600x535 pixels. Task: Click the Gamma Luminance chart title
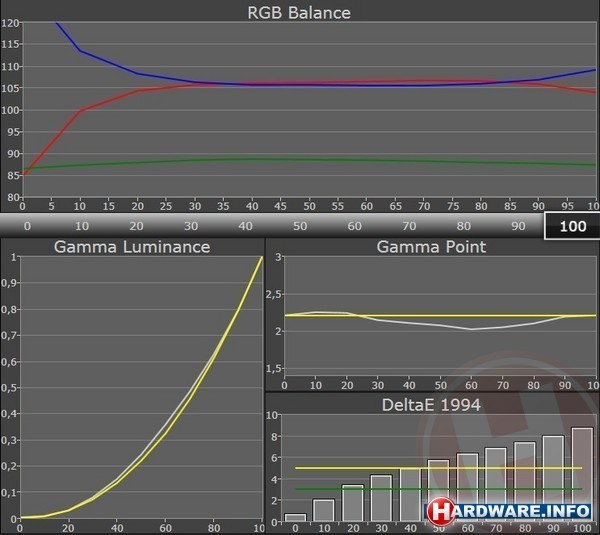tap(132, 247)
